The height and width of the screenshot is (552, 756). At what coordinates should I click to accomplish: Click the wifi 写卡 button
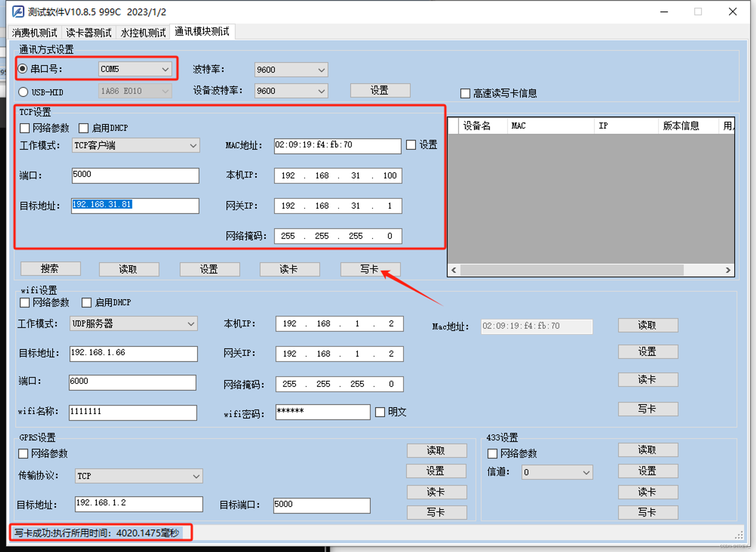[648, 409]
